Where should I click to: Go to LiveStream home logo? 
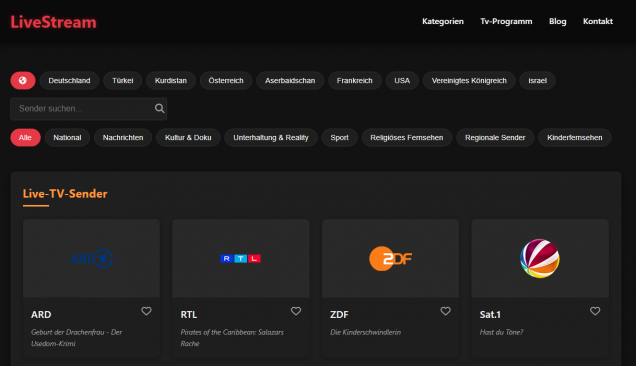pos(54,22)
